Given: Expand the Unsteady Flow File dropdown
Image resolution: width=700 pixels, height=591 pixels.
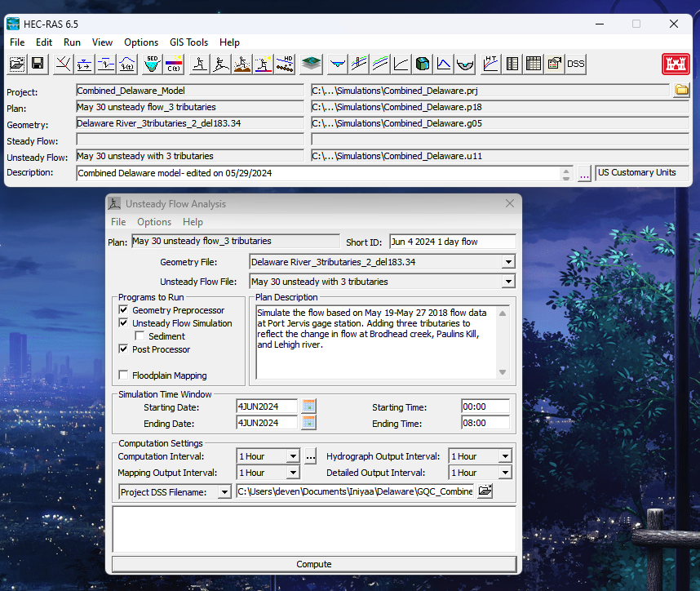Looking at the screenshot, I should [x=508, y=282].
